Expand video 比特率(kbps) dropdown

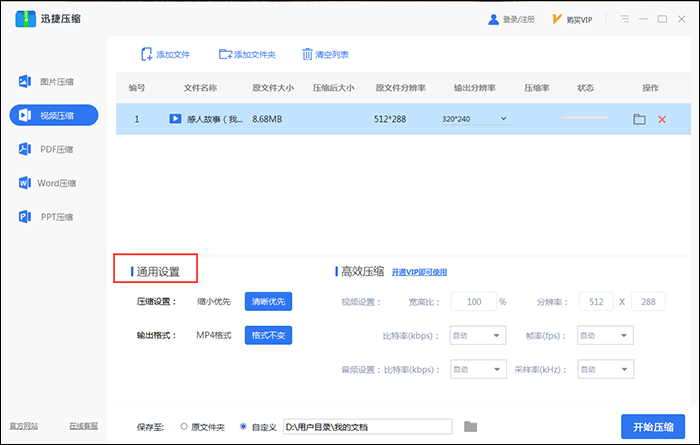(x=478, y=336)
